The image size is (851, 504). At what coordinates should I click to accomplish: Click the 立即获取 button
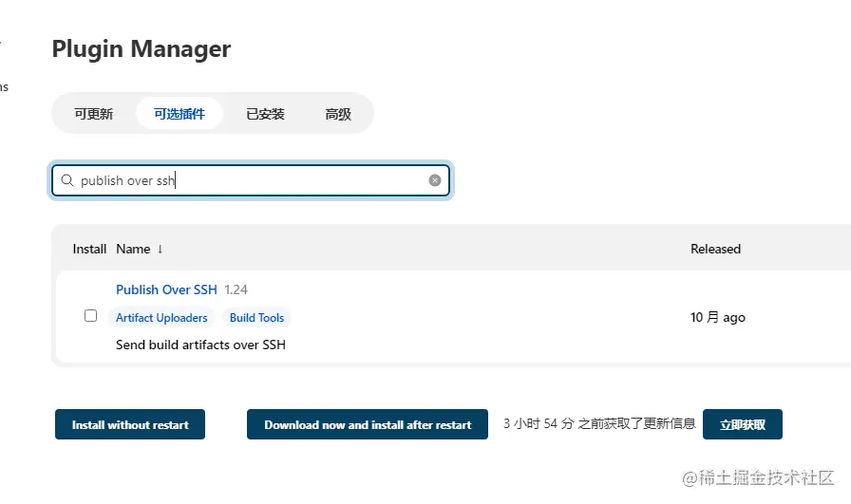pyautogui.click(x=743, y=424)
